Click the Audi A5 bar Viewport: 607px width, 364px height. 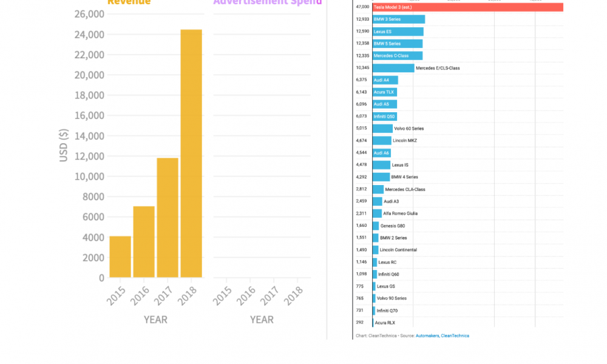385,104
